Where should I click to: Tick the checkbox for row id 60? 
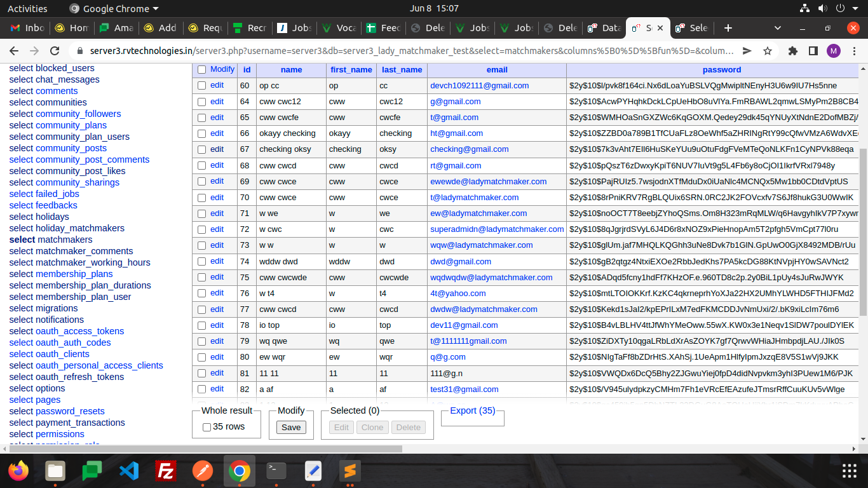pos(201,86)
